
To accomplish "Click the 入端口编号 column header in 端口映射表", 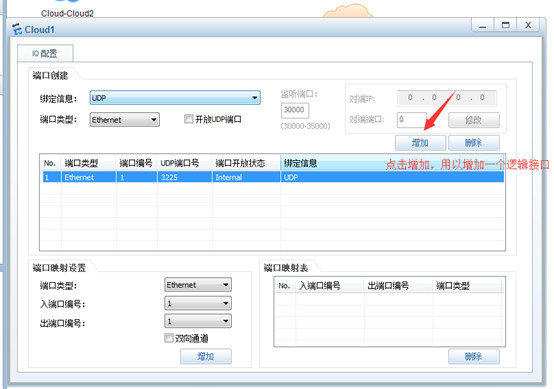I will coord(330,285).
